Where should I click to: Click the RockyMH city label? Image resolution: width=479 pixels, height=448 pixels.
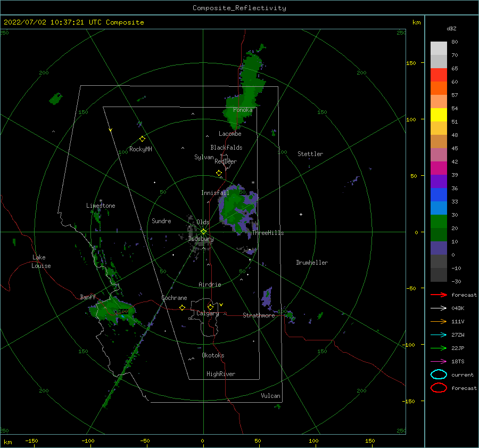[141, 149]
